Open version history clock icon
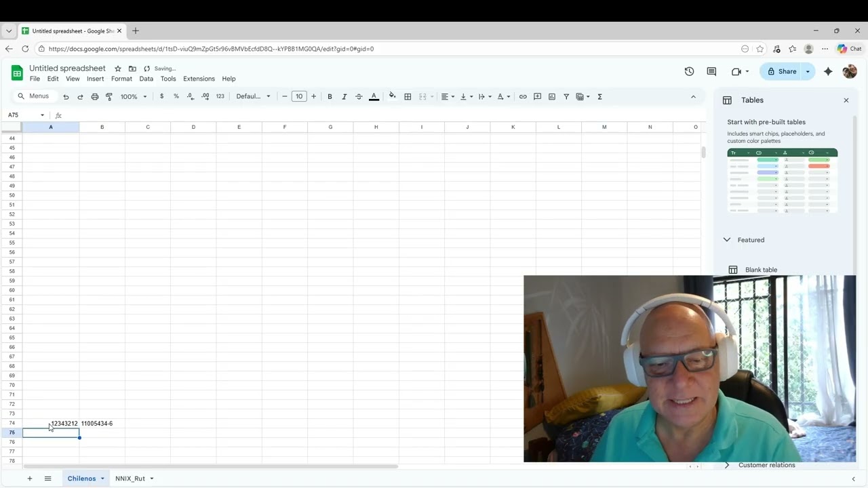Image resolution: width=868 pixels, height=488 pixels. [689, 71]
